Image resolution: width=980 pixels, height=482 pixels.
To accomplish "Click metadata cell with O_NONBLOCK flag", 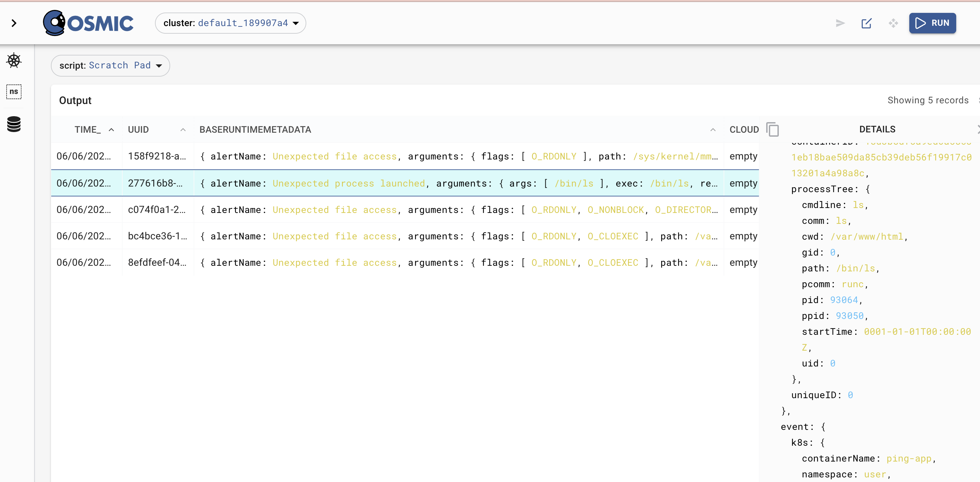I will [x=458, y=210].
